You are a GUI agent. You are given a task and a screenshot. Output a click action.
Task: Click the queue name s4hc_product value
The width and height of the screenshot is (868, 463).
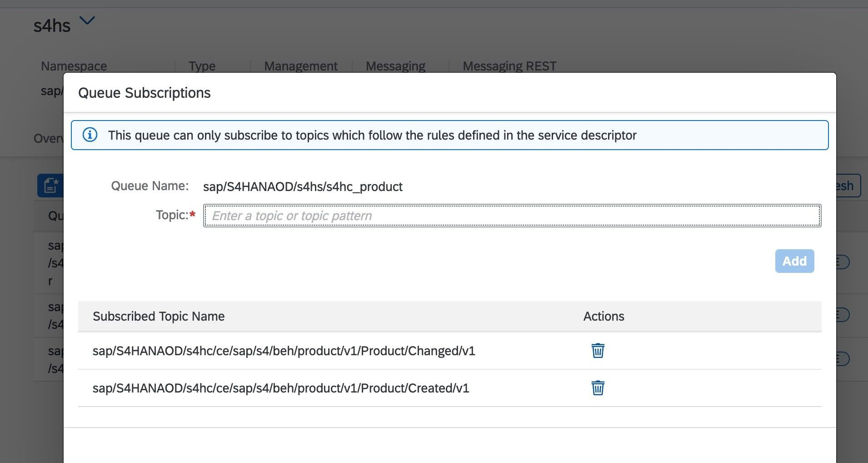coord(303,186)
